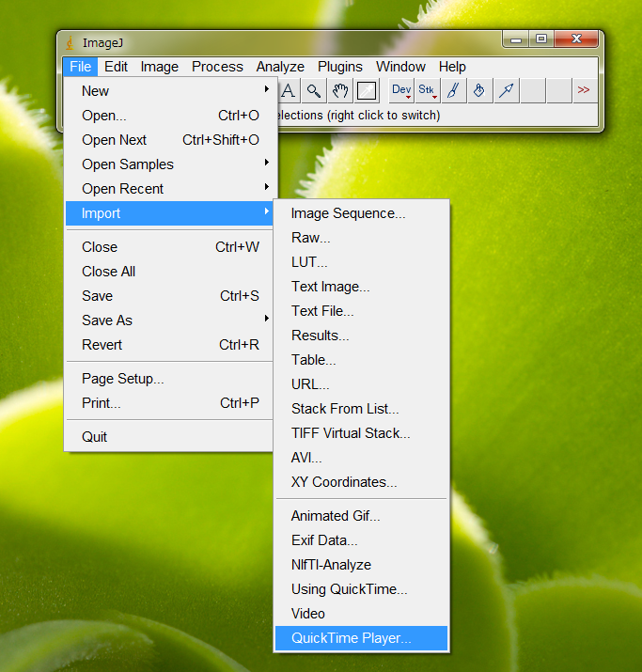642x672 pixels.
Task: Choose Print...
Action: (x=169, y=403)
